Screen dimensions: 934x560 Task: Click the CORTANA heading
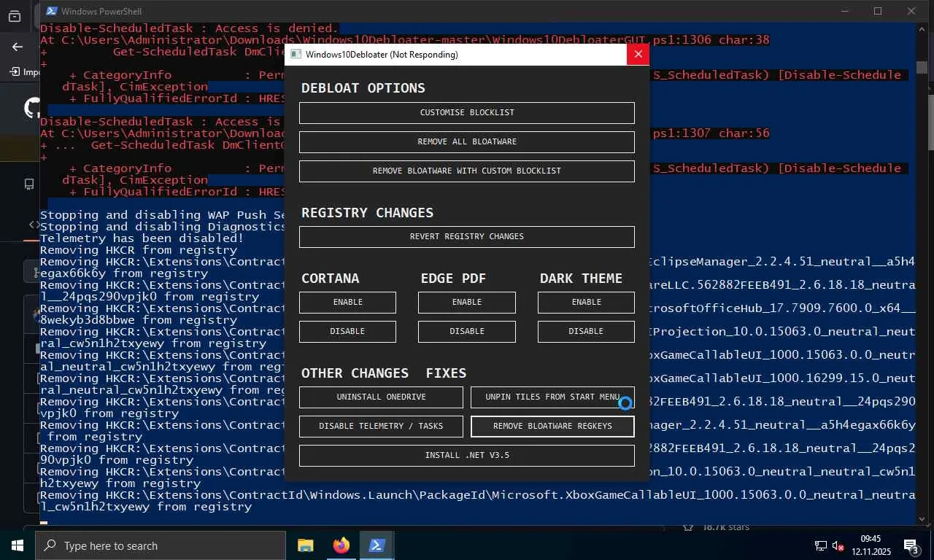click(x=330, y=279)
